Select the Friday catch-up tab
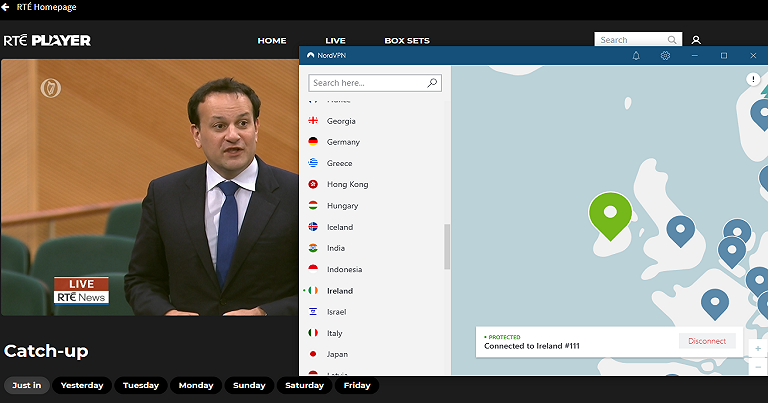Screen dimensions: 768x403 coord(357,385)
